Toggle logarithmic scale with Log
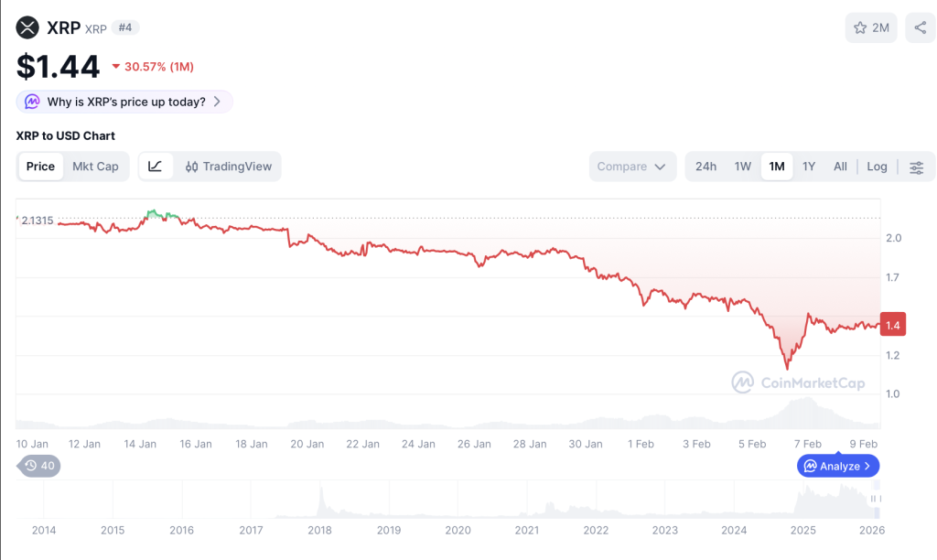 pos(876,167)
